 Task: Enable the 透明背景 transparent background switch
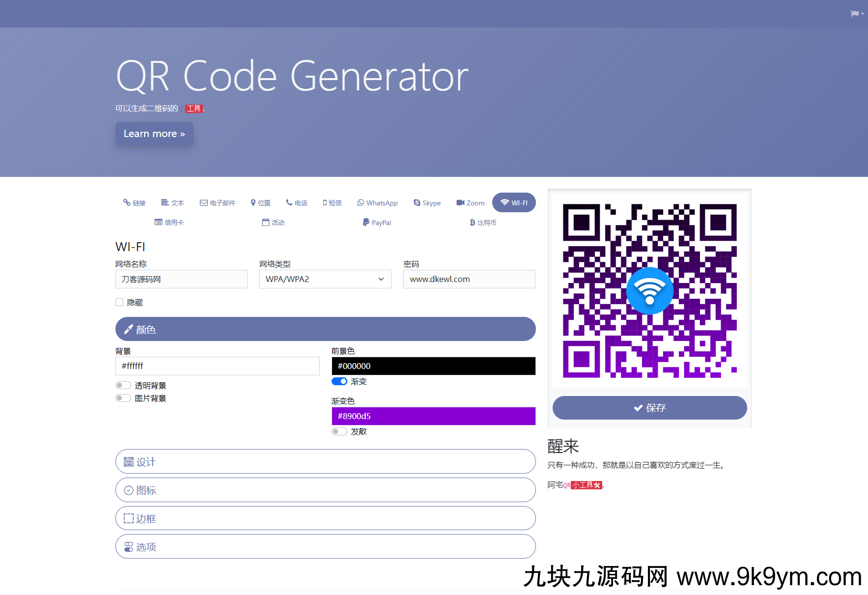[123, 385]
